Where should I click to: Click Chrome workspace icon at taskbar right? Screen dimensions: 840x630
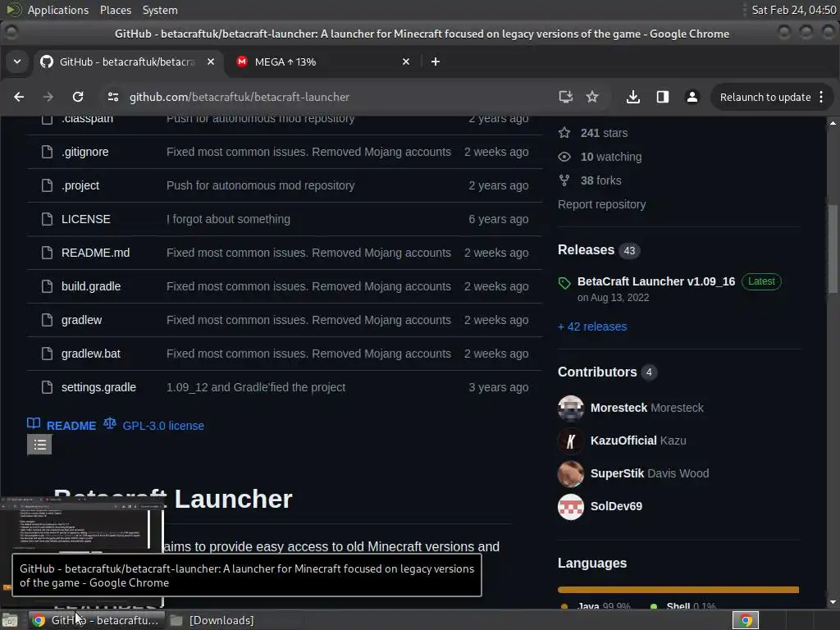tap(746, 620)
